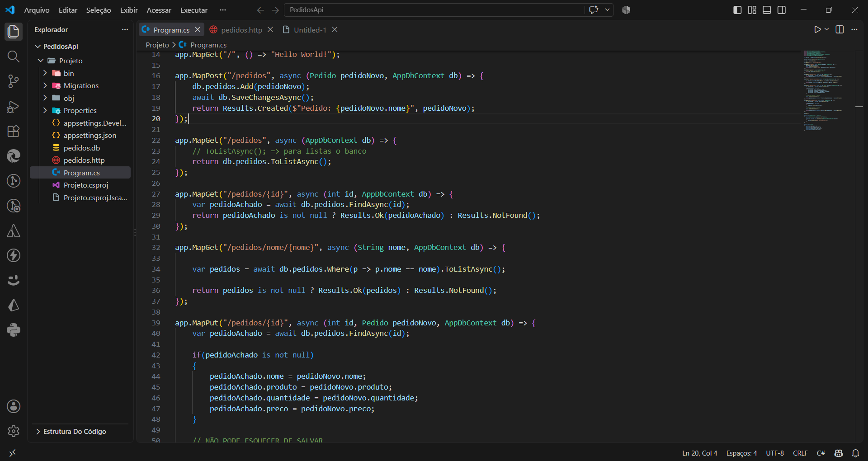The image size is (868, 461).
Task: Customize layout icon in title bar
Action: (752, 10)
